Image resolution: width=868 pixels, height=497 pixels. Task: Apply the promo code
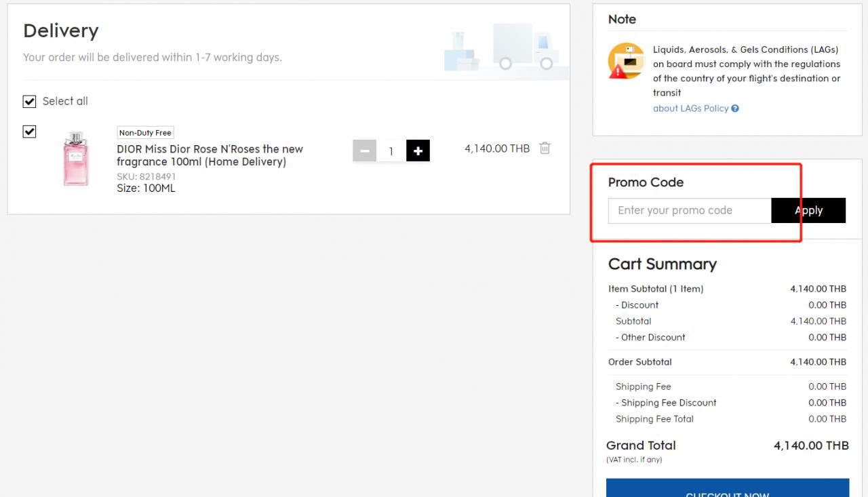tap(808, 210)
